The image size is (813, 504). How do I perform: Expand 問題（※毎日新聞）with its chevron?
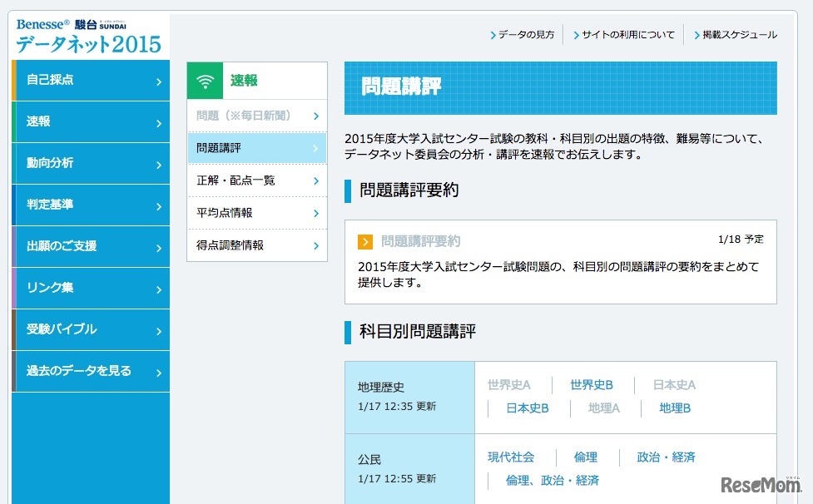pos(317,116)
